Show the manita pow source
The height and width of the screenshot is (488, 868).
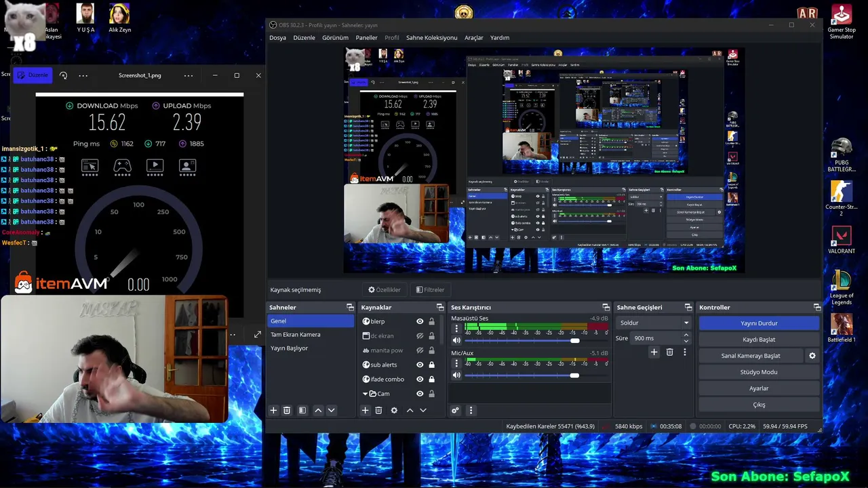[420, 350]
